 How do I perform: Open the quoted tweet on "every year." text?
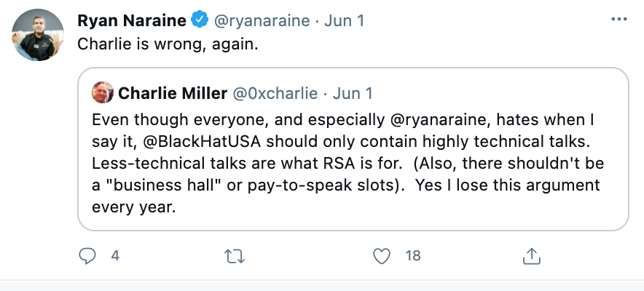pyautogui.click(x=132, y=208)
